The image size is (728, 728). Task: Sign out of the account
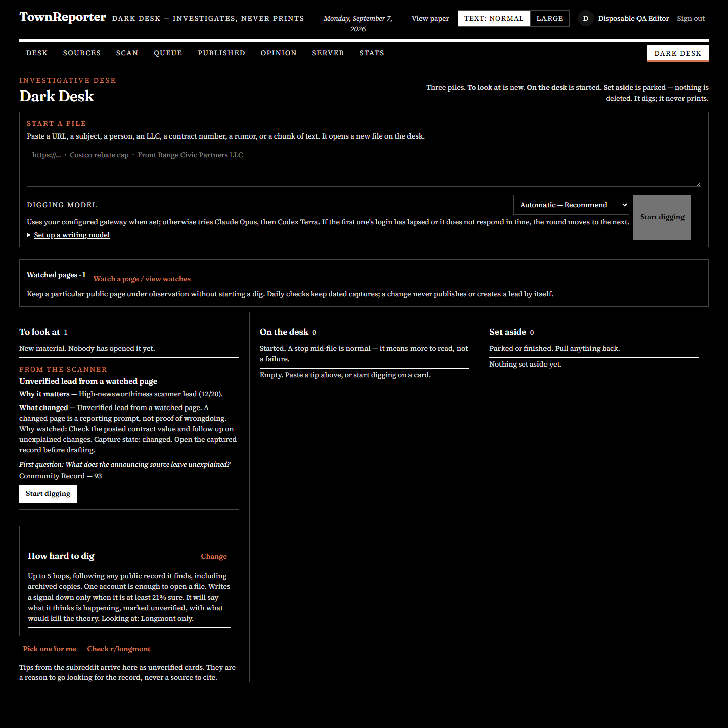[691, 18]
